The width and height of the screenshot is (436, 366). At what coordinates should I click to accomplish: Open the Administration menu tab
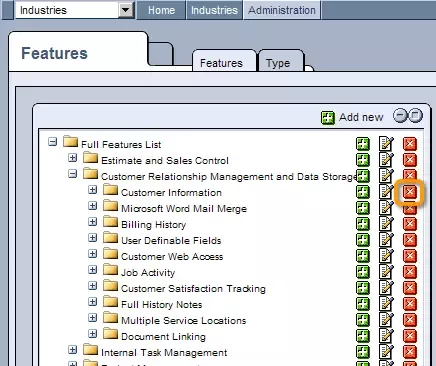tap(282, 10)
